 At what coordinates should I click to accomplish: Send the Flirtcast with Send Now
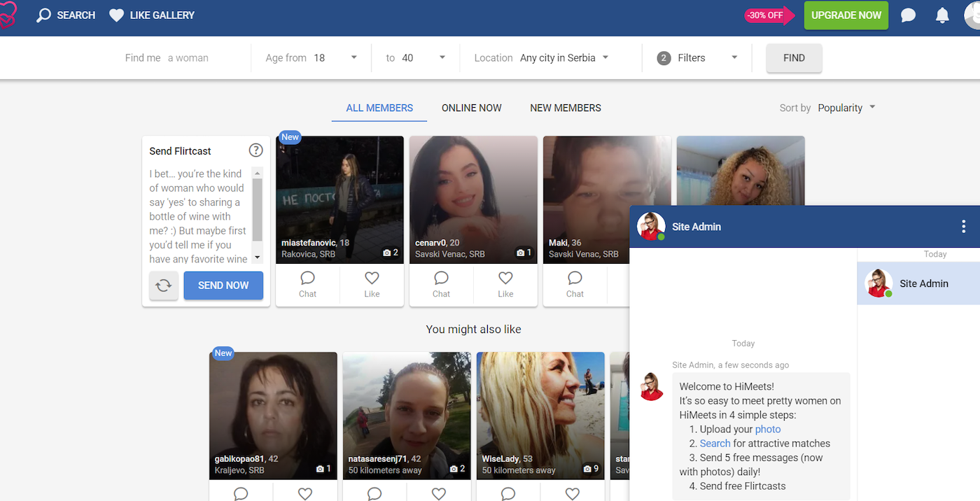click(x=223, y=285)
